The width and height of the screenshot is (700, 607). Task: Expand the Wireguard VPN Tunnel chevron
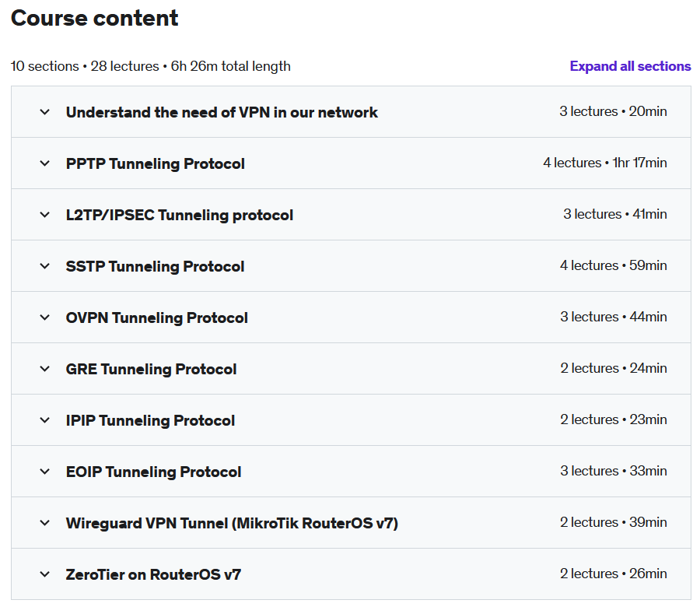(x=44, y=523)
